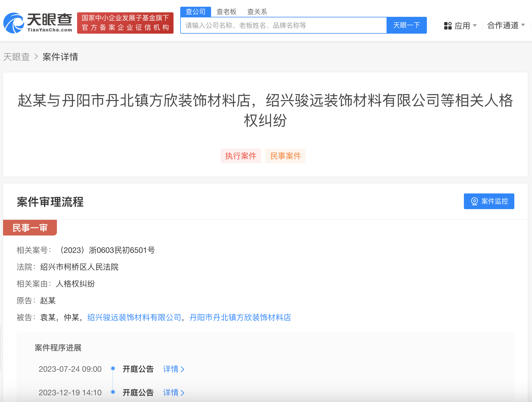532x402 pixels.
Task: Expand the first 开庭公告 详情 chevron
Action: (182, 369)
